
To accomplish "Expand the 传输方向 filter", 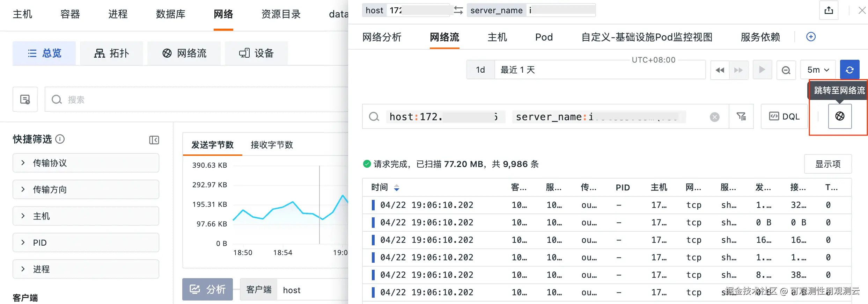I will (x=86, y=189).
